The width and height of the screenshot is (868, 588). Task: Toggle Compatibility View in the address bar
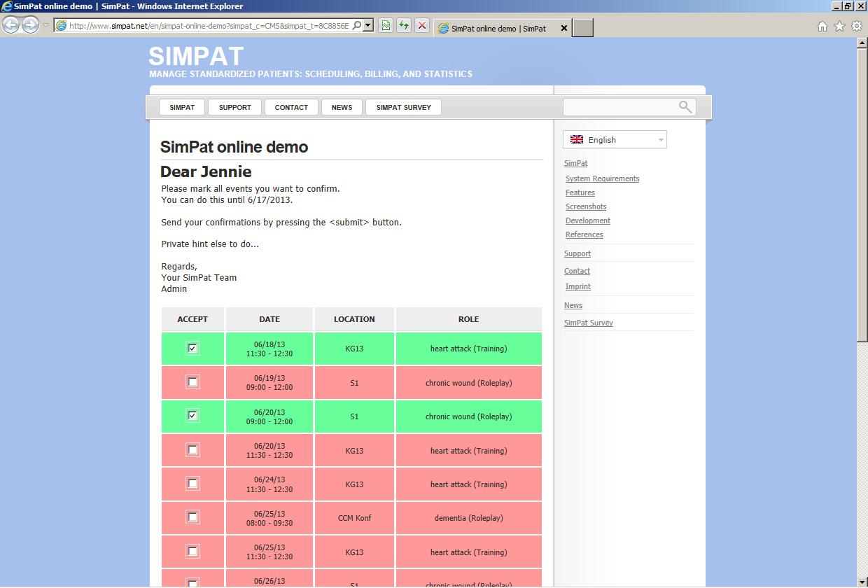385,24
